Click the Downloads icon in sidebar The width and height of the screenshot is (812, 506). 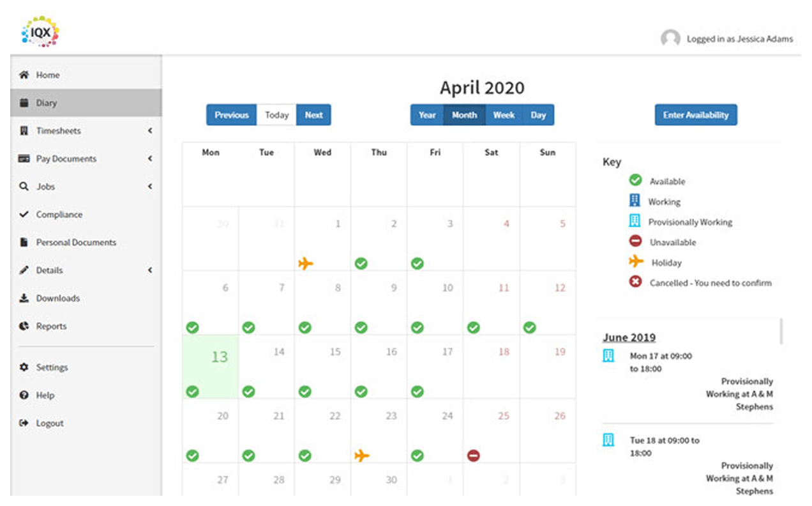click(x=24, y=298)
